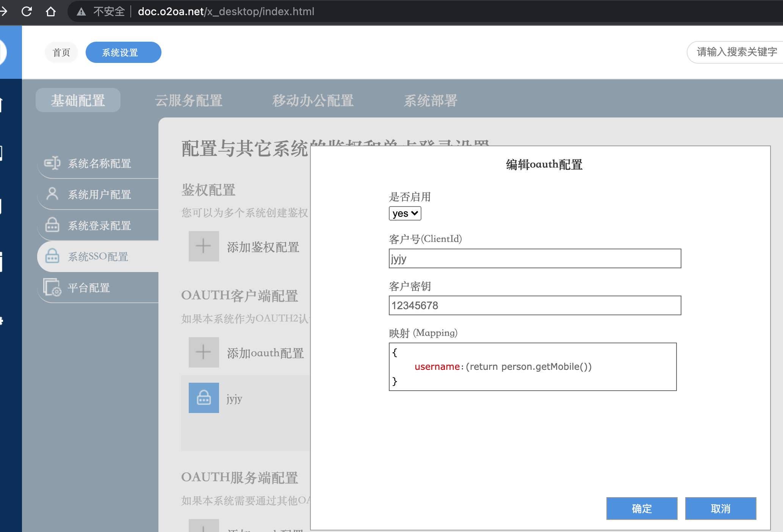Click the plus icon for 添加oauth配置

coord(204,352)
